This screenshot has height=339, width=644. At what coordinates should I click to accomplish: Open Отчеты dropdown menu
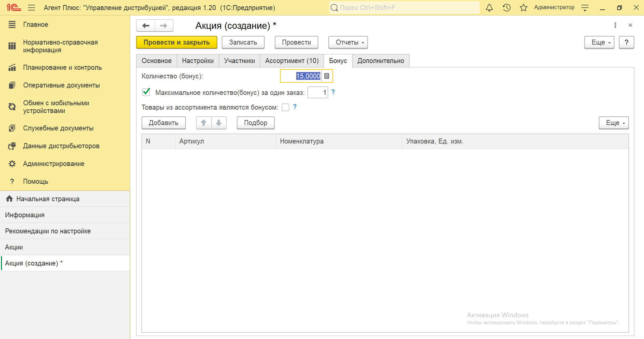point(348,42)
